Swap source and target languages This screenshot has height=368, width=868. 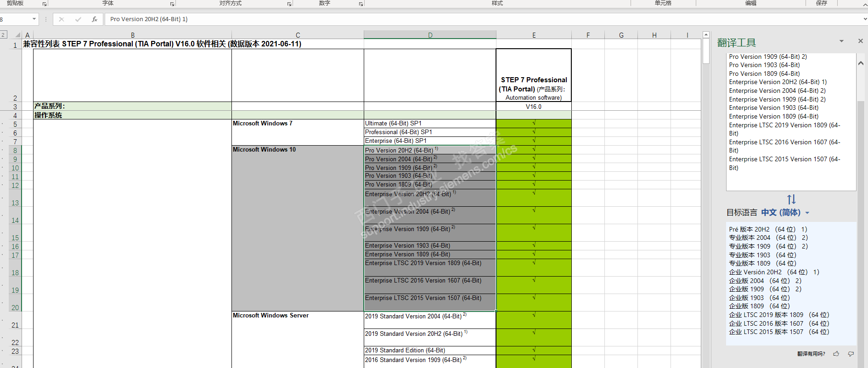[x=791, y=199]
